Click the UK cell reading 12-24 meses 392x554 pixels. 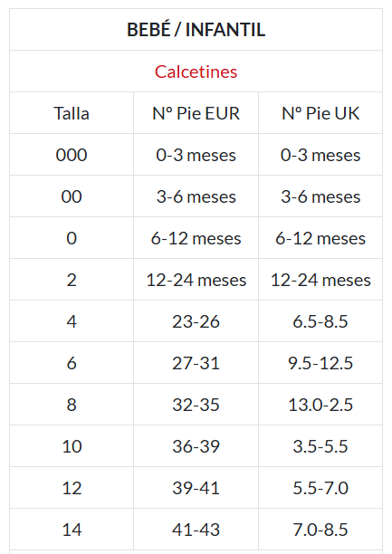(x=320, y=281)
